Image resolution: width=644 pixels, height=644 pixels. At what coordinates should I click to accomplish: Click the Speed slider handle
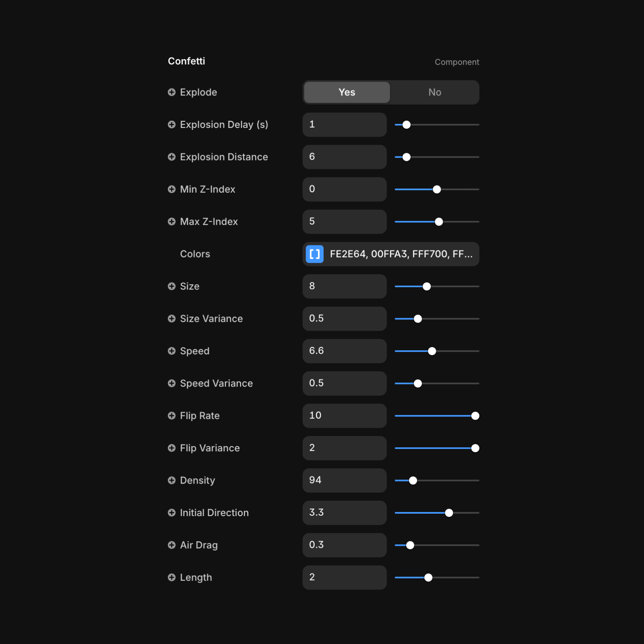tap(432, 352)
